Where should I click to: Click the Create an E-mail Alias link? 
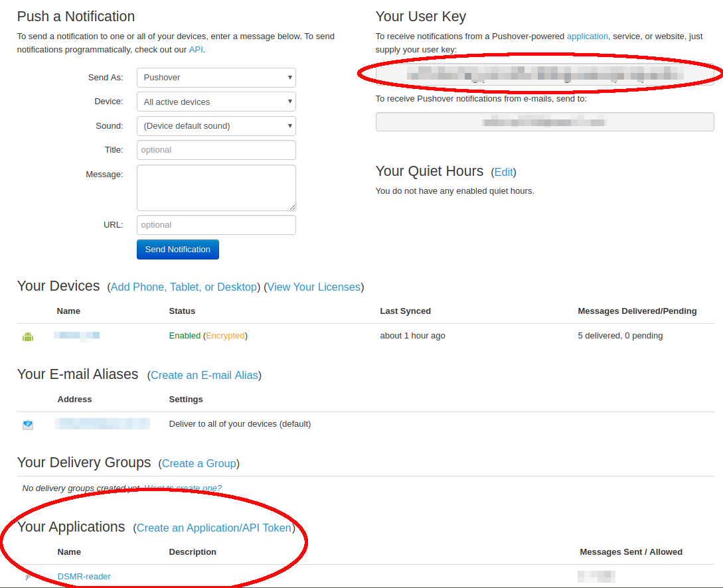[204, 376]
